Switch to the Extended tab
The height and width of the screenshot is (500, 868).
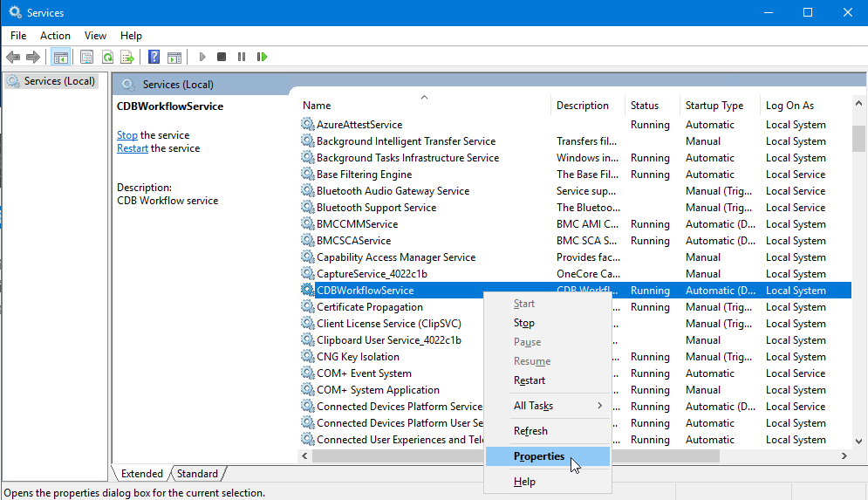pos(141,474)
